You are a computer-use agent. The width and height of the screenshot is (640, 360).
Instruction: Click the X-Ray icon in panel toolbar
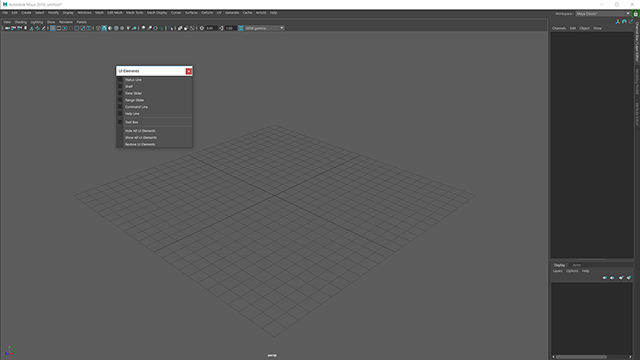(180, 28)
